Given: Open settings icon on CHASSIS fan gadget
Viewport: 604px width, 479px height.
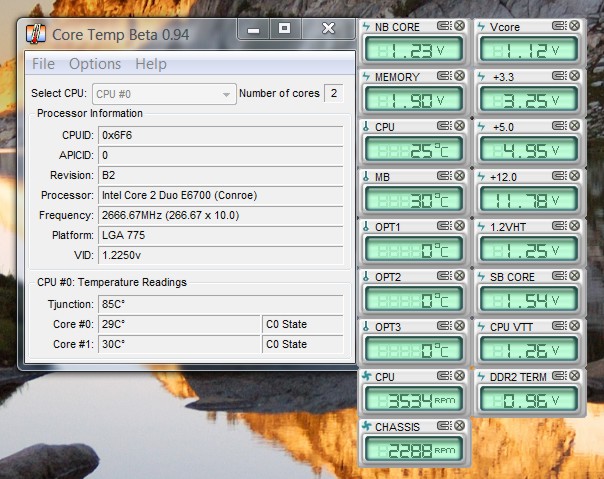Looking at the screenshot, I should 445,425.
